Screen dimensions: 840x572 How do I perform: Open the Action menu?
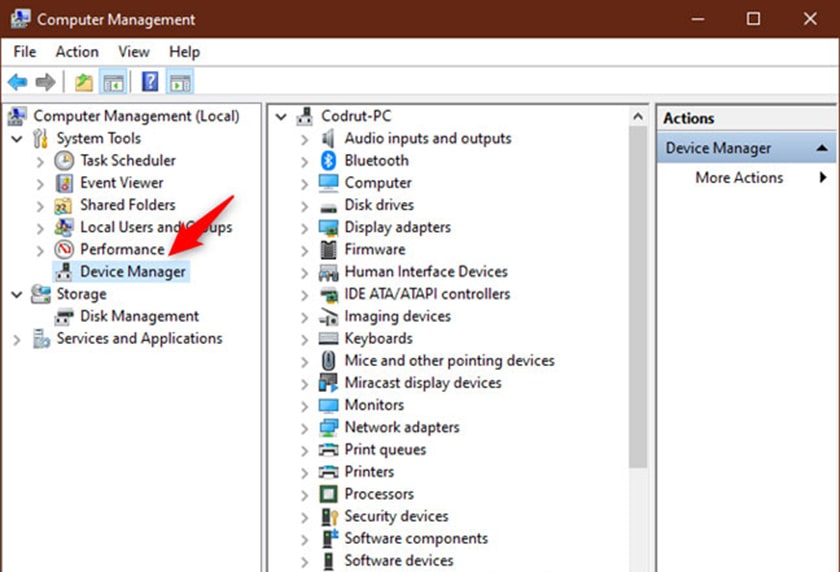pyautogui.click(x=77, y=52)
